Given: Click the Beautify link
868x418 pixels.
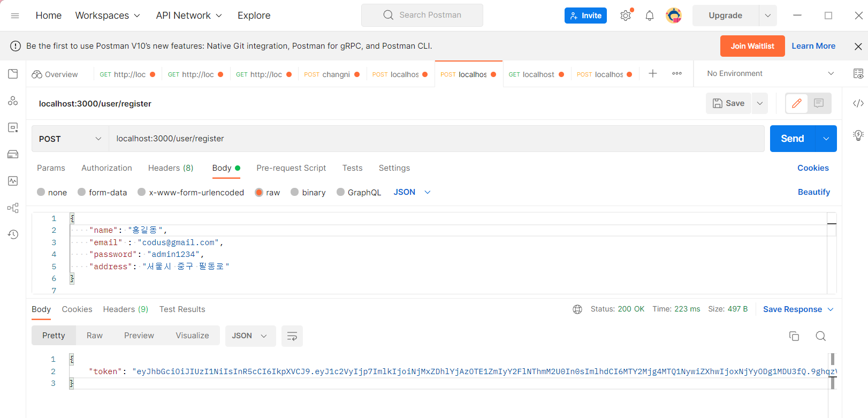Looking at the screenshot, I should (x=814, y=192).
